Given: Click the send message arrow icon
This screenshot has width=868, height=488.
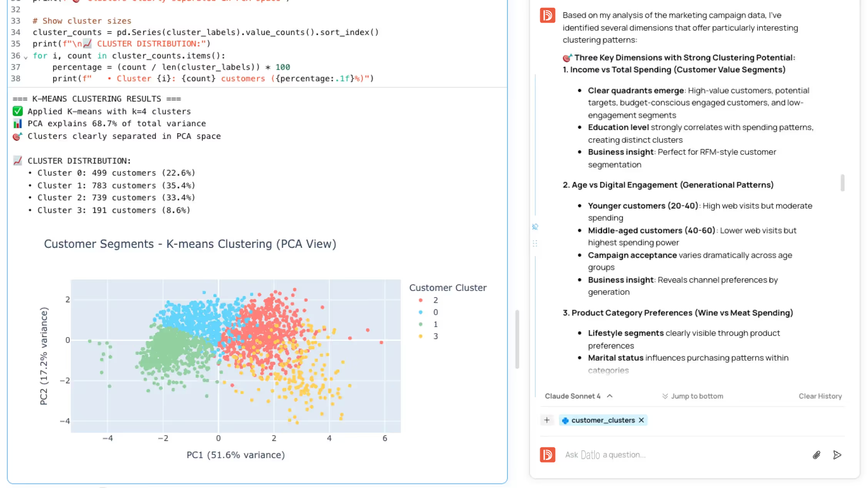Looking at the screenshot, I should [x=837, y=455].
